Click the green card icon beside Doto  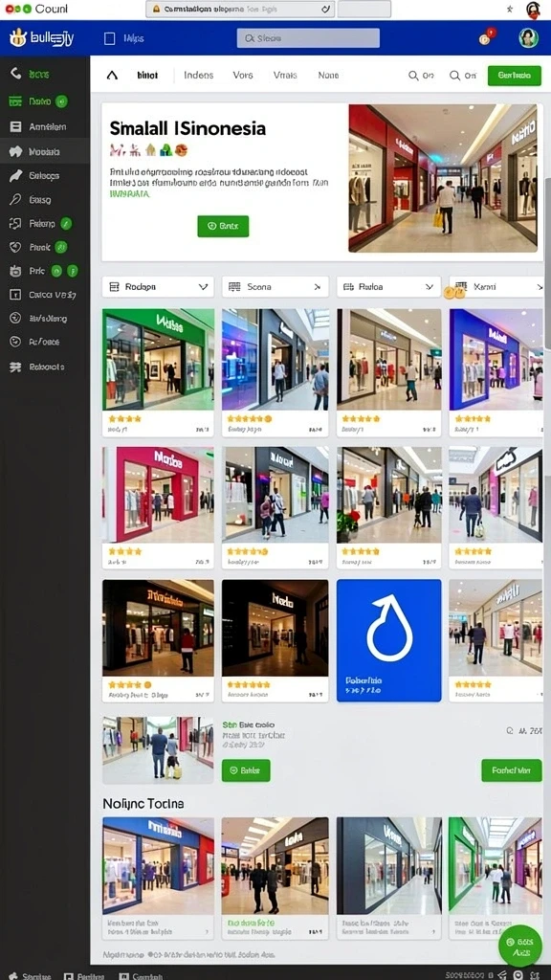click(15, 101)
